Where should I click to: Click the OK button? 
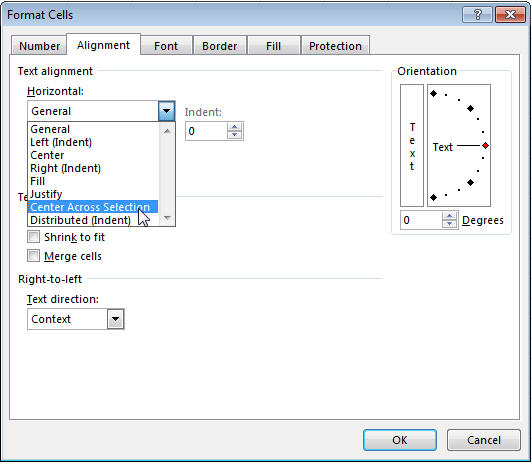pos(400,440)
